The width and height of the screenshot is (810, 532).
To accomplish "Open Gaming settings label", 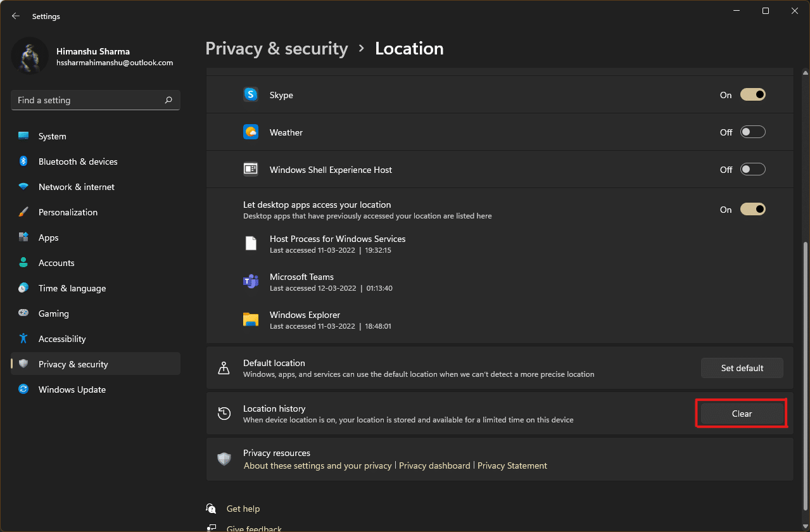I will tap(54, 313).
